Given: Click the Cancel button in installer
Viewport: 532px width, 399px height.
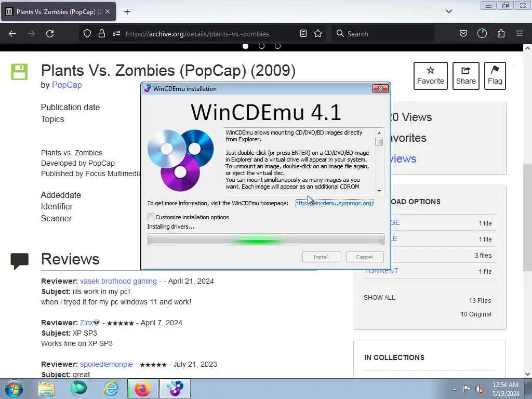Looking at the screenshot, I should pos(364,257).
